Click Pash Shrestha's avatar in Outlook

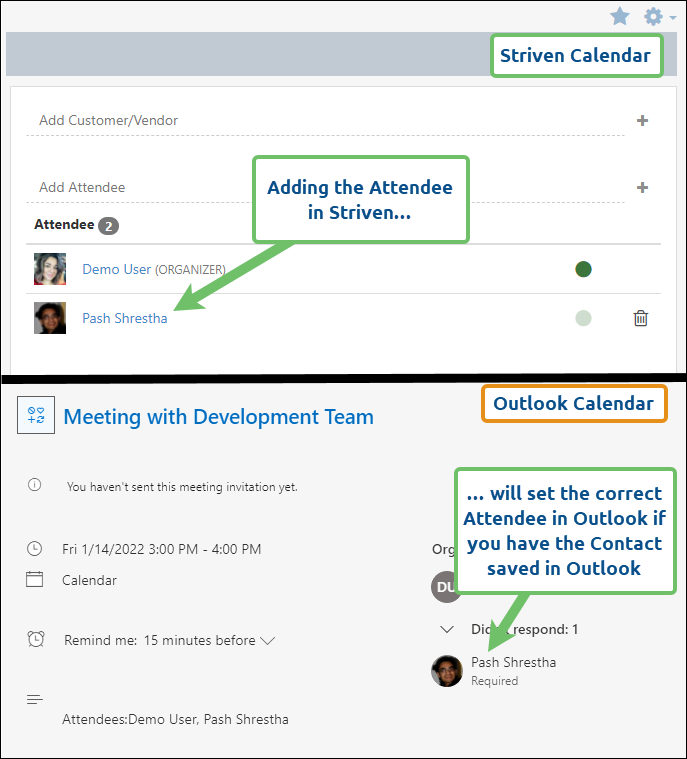[x=446, y=671]
